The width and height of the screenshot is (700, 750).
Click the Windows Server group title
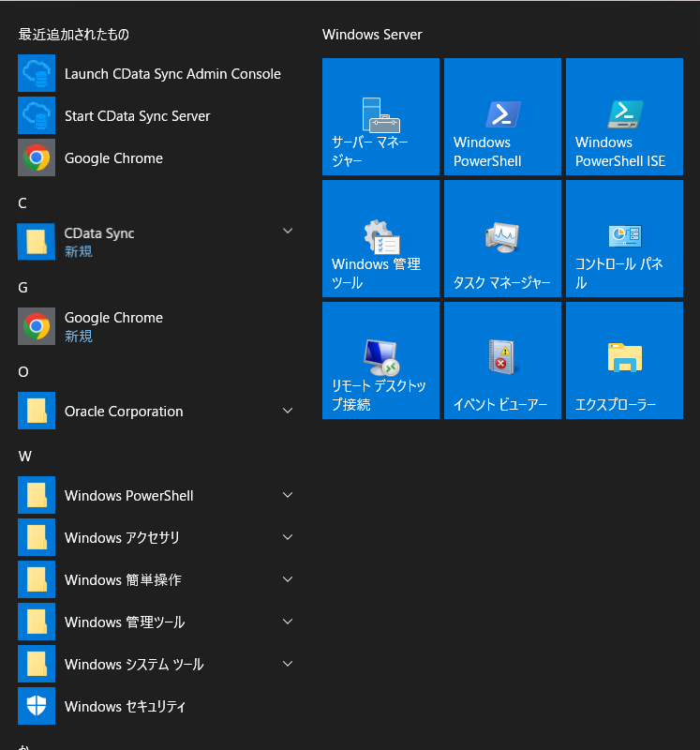click(x=372, y=35)
